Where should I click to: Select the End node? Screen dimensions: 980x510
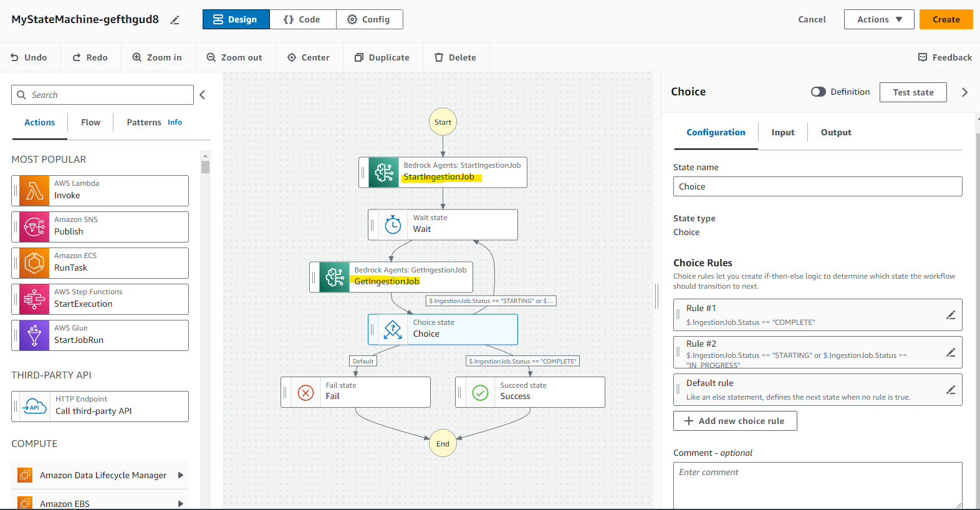[443, 443]
